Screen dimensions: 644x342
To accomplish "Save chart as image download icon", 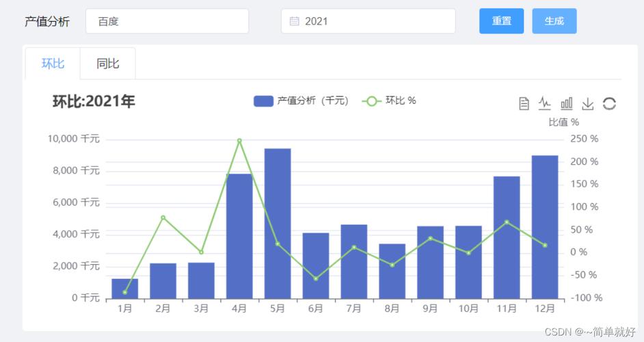I will [x=588, y=103].
